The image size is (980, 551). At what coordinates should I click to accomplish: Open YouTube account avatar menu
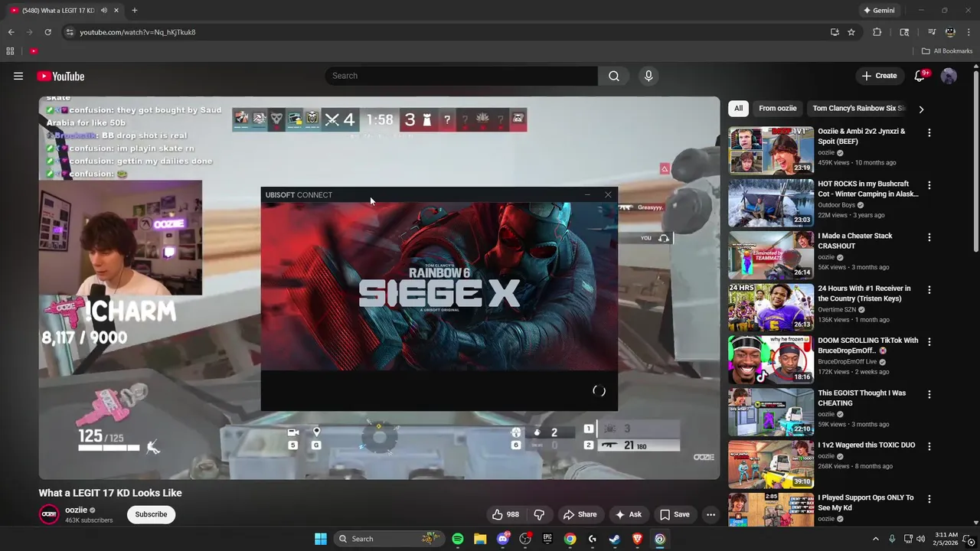949,76
